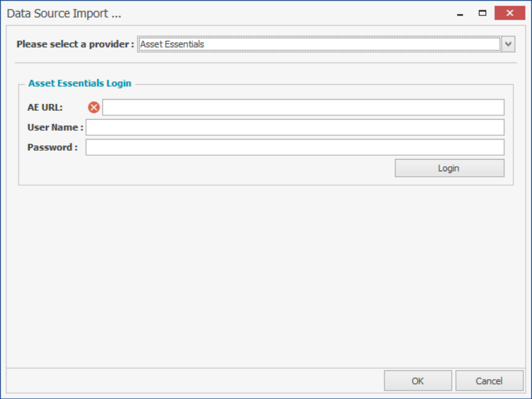Maximize the Data Source Import window
The width and height of the screenshot is (532, 399).
483,13
